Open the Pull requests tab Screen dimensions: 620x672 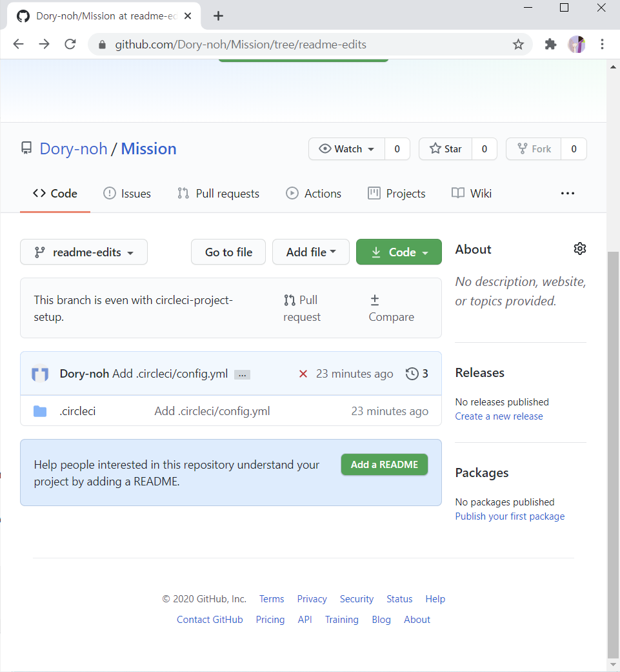(218, 194)
